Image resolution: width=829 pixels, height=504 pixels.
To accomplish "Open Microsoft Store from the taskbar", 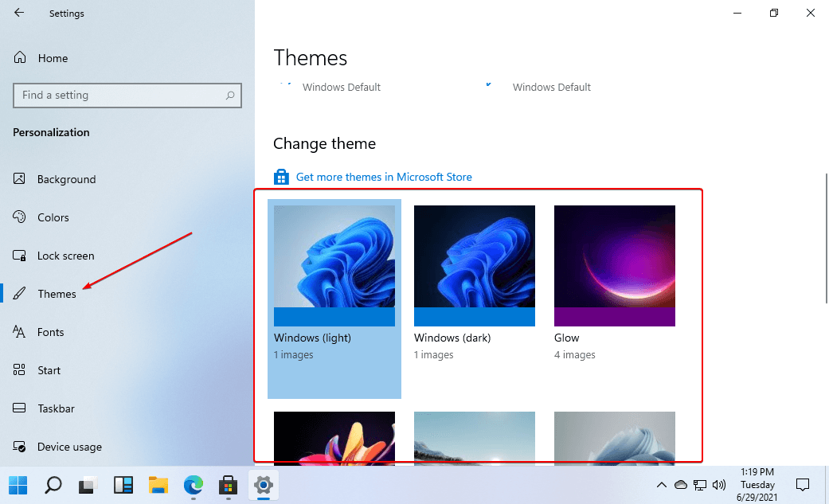I will click(229, 485).
